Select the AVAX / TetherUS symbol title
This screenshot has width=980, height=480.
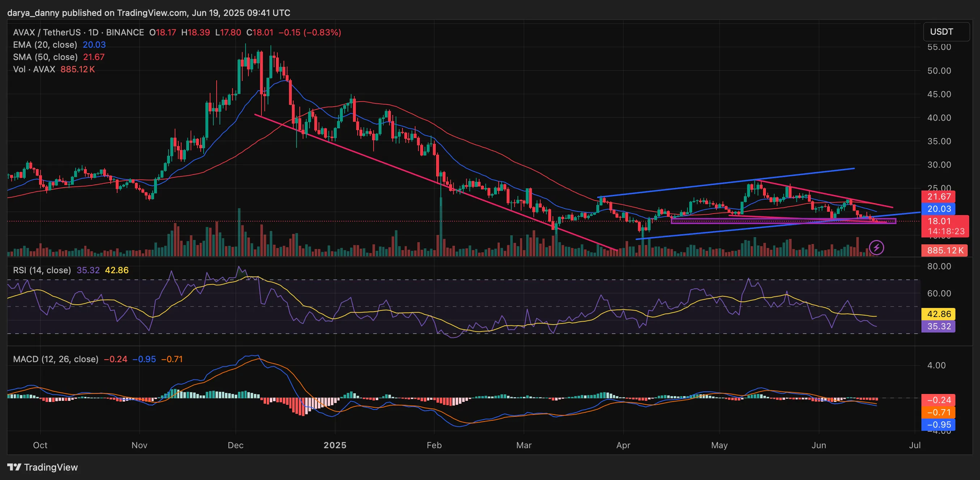[x=78, y=32]
